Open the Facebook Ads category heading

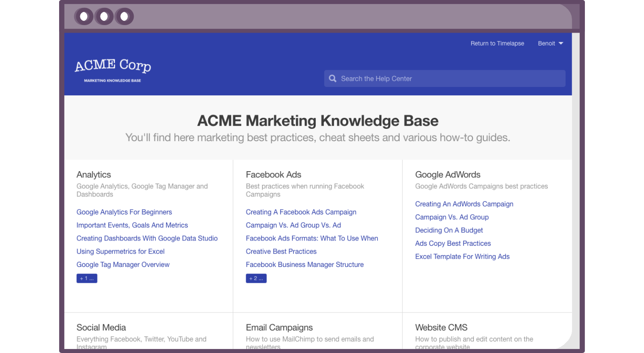coord(273,175)
